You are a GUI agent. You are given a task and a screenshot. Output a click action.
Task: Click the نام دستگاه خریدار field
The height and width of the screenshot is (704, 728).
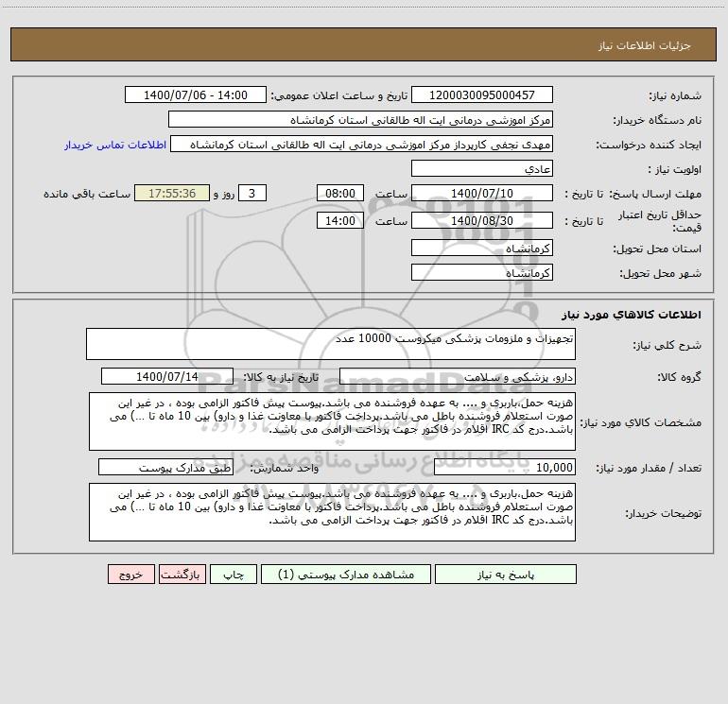[360, 119]
